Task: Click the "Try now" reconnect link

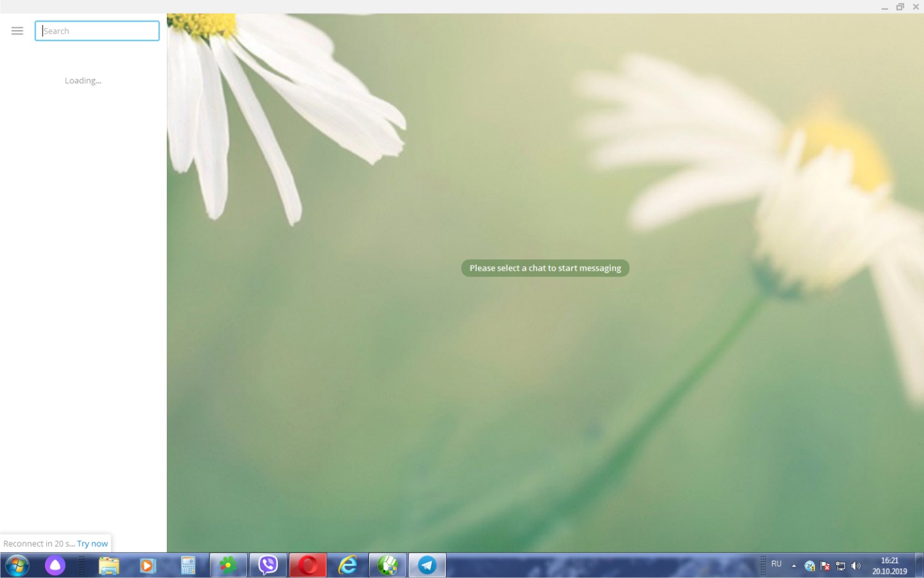Action: pyautogui.click(x=92, y=543)
